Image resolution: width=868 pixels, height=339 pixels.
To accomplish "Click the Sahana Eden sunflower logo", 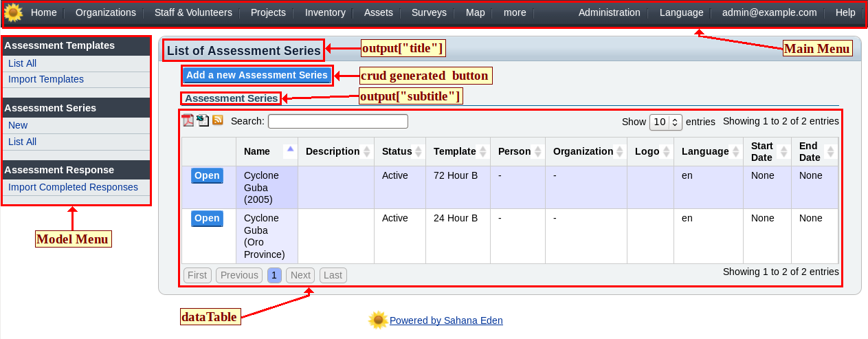I will (13, 12).
